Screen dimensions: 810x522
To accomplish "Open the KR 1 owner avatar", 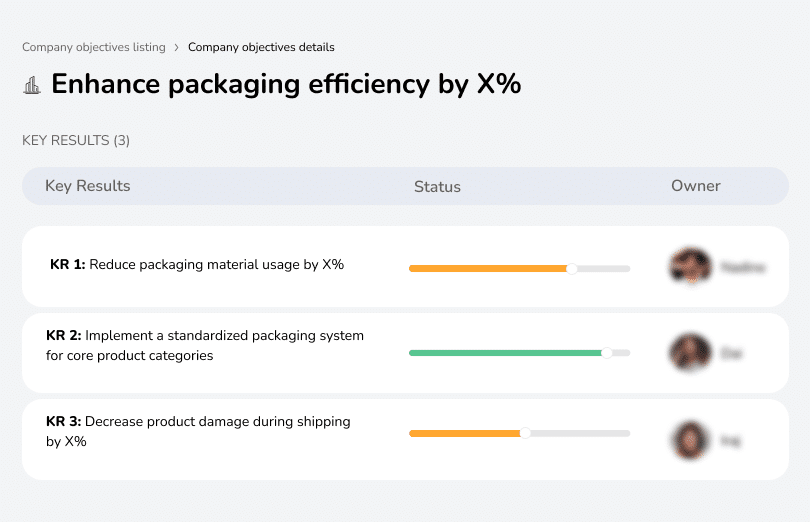I will 689,267.
